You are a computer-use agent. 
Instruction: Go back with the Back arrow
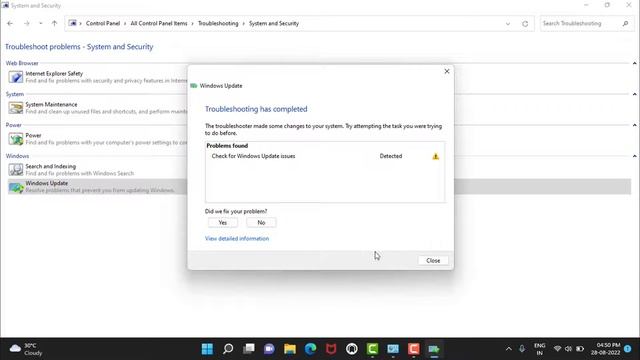coord(10,24)
